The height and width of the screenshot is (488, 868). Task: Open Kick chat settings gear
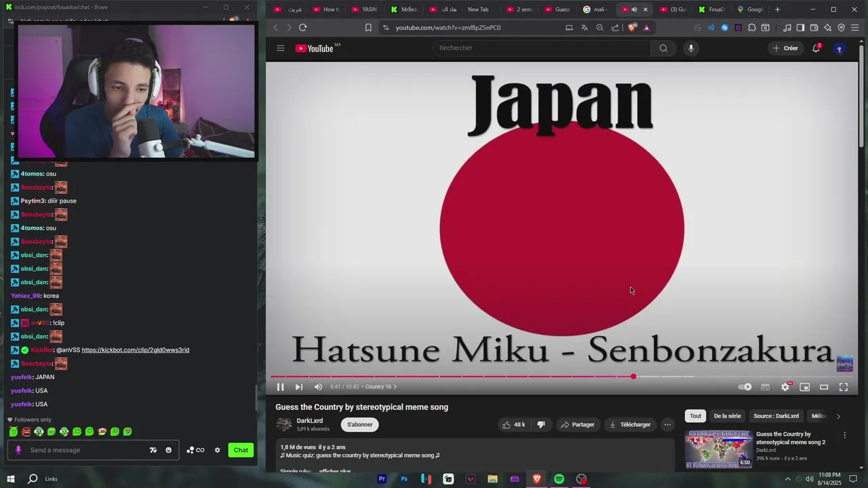pos(217,450)
